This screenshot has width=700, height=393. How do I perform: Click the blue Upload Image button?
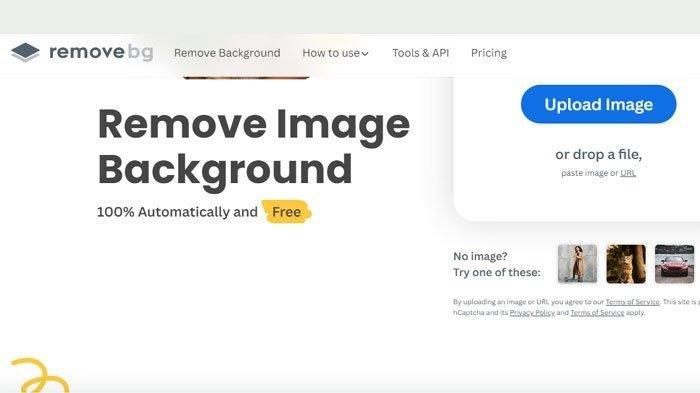pyautogui.click(x=598, y=104)
